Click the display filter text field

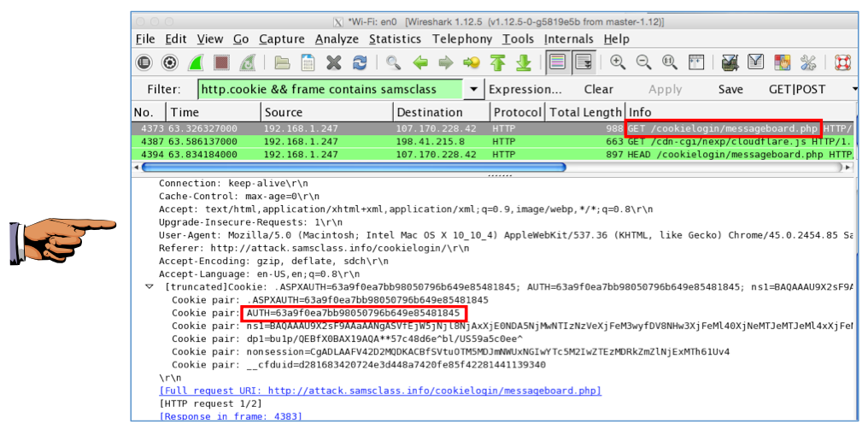330,89
